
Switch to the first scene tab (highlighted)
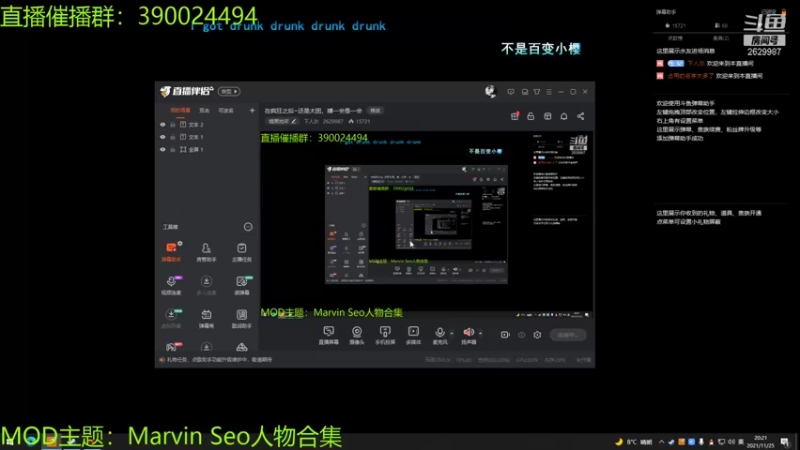tap(180, 110)
